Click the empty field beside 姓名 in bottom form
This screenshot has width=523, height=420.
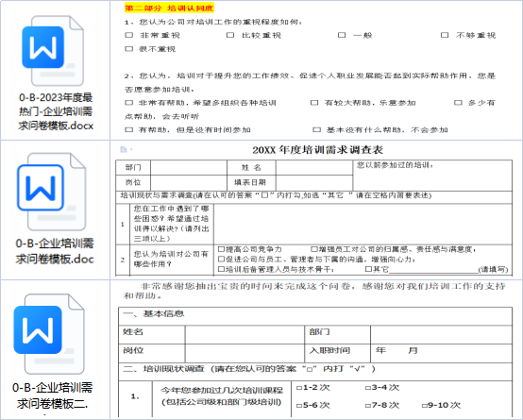point(245,335)
